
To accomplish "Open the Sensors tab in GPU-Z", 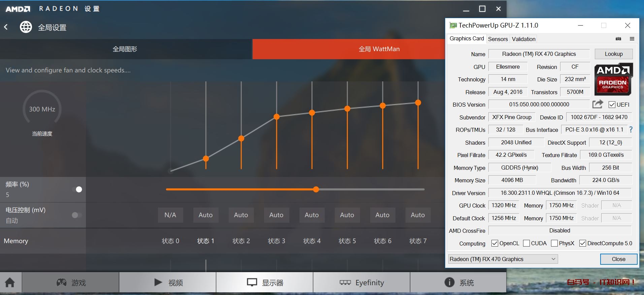I will coord(497,39).
